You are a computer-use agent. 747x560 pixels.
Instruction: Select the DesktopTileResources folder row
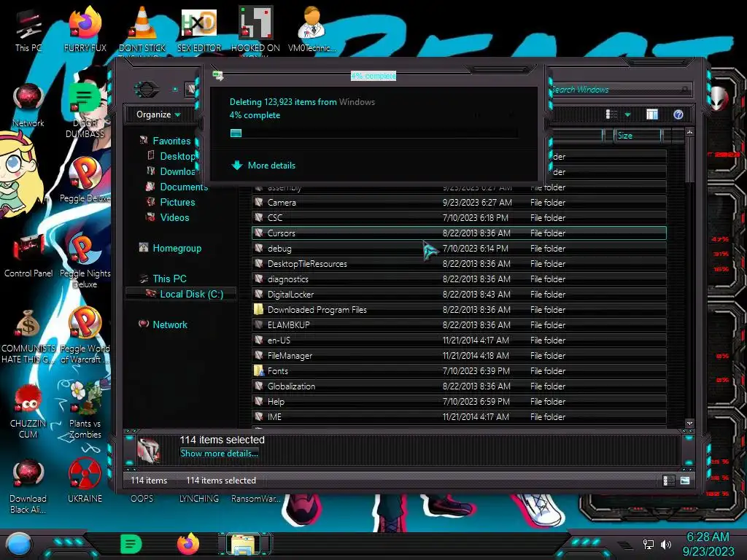pos(459,263)
